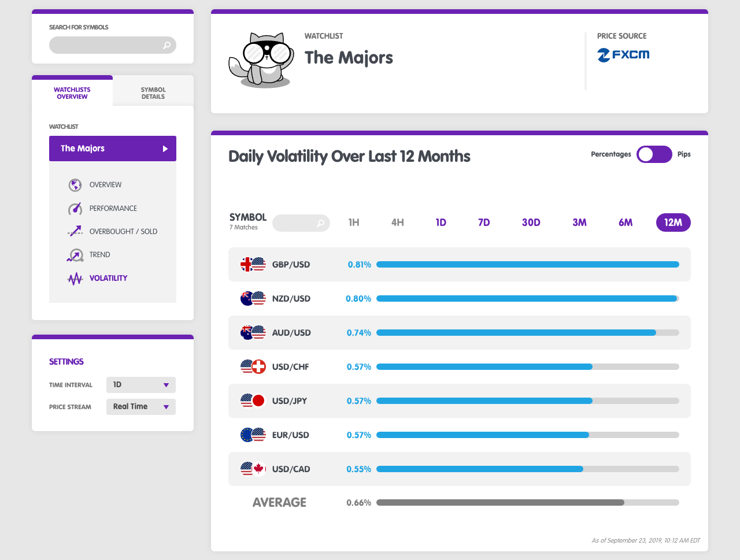Image resolution: width=740 pixels, height=560 pixels.
Task: Click the FXCM price source logo
Action: [623, 55]
